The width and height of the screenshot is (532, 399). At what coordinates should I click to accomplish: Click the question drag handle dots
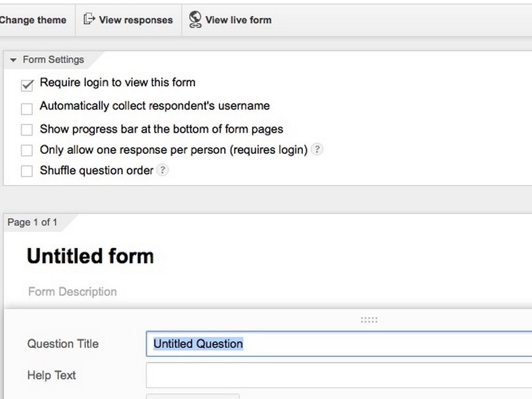coord(369,320)
